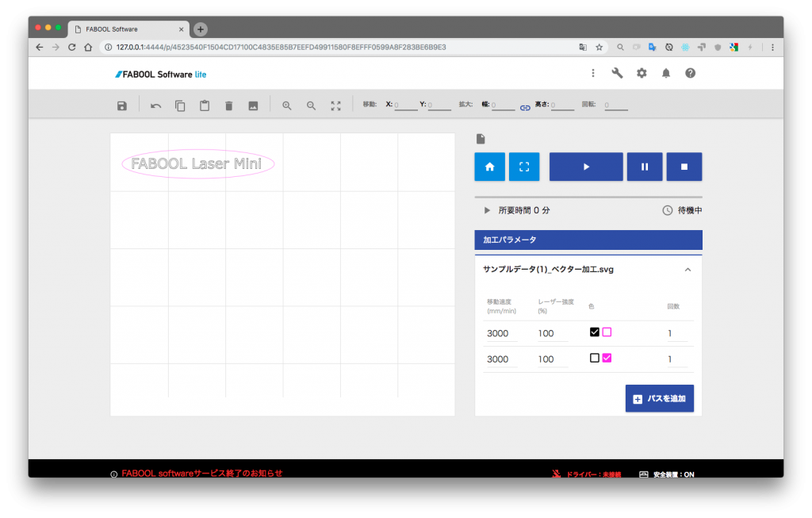Stop processing with the stop button
The width and height of the screenshot is (812, 518).
684,167
